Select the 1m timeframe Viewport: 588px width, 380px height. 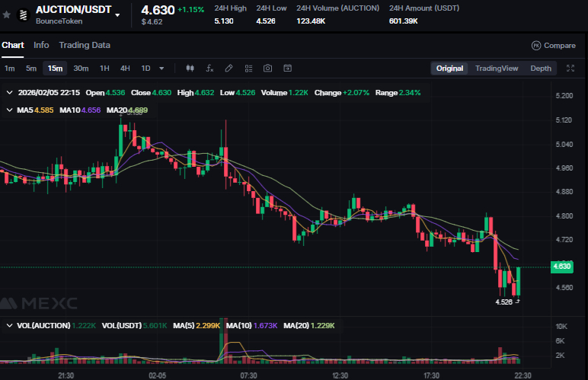pos(10,69)
